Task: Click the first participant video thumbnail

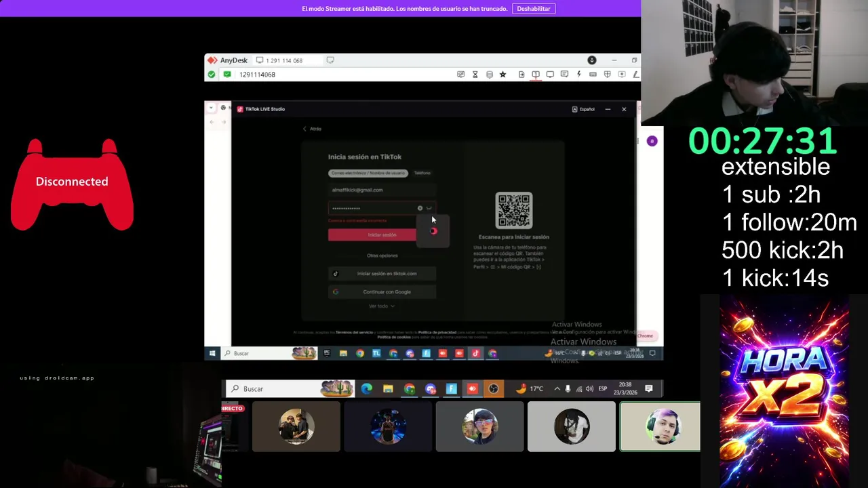Action: tap(296, 426)
